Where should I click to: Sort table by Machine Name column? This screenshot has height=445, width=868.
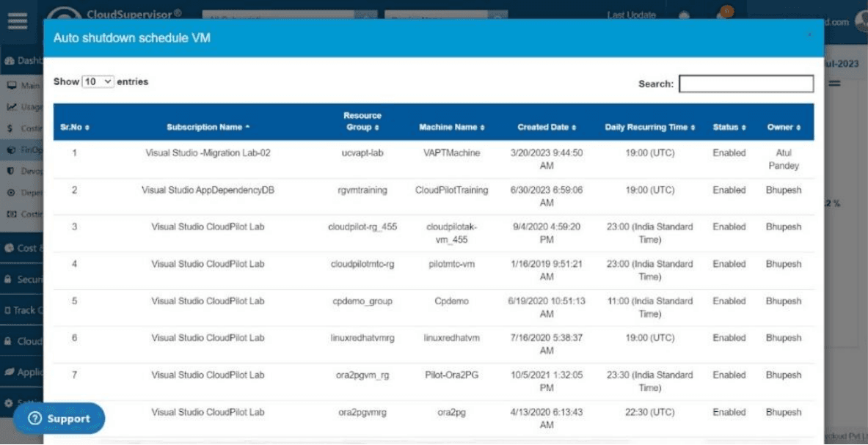452,128
